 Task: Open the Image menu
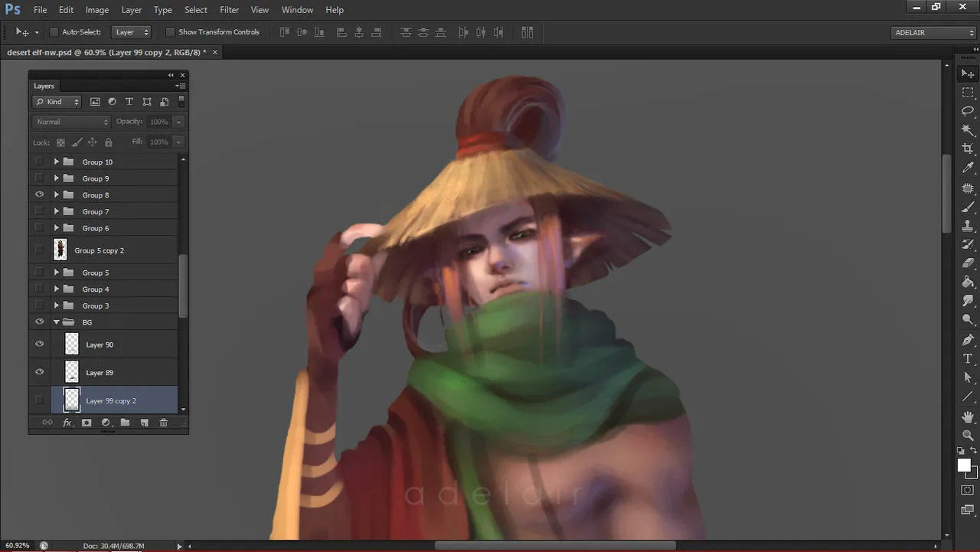(x=96, y=10)
